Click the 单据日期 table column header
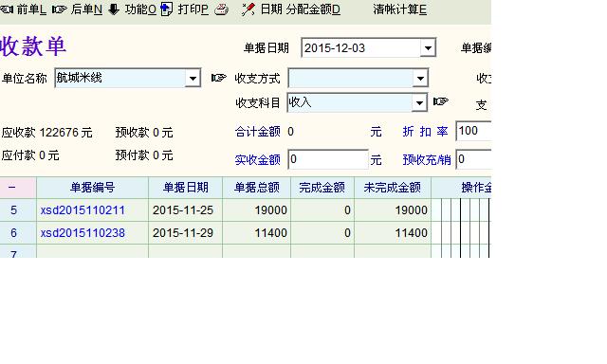This screenshot has width=607, height=364. (x=186, y=188)
